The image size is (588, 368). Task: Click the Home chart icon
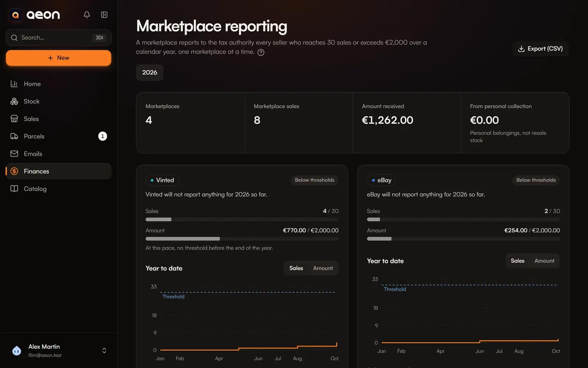[14, 84]
